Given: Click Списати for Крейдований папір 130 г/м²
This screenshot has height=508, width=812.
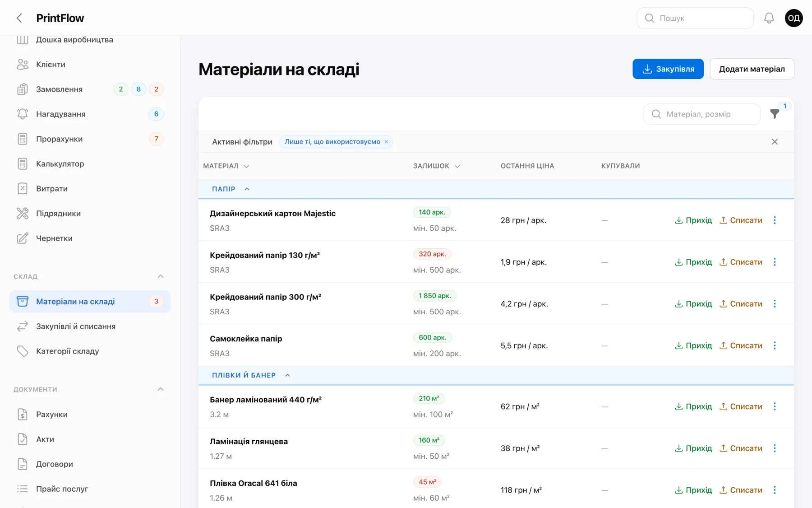Looking at the screenshot, I should (741, 262).
